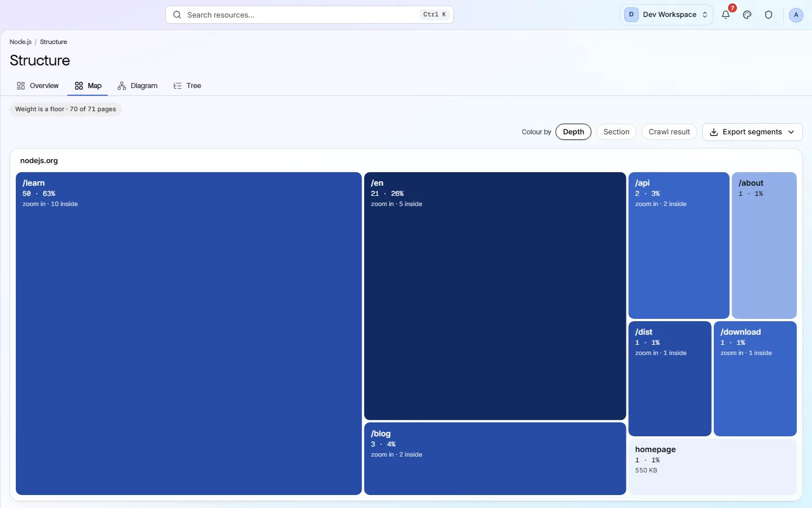This screenshot has height=508, width=812.
Task: Go to Node.js breadcrumb
Action: (x=20, y=42)
